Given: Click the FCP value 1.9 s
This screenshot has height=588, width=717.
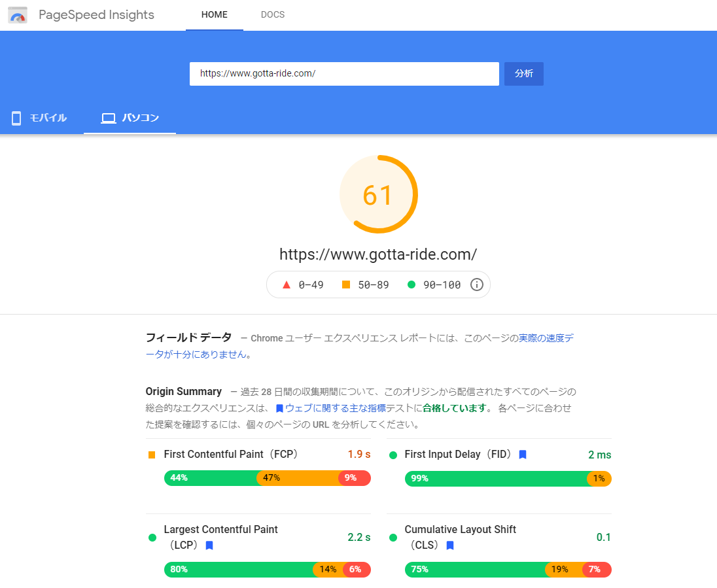Looking at the screenshot, I should click(359, 455).
